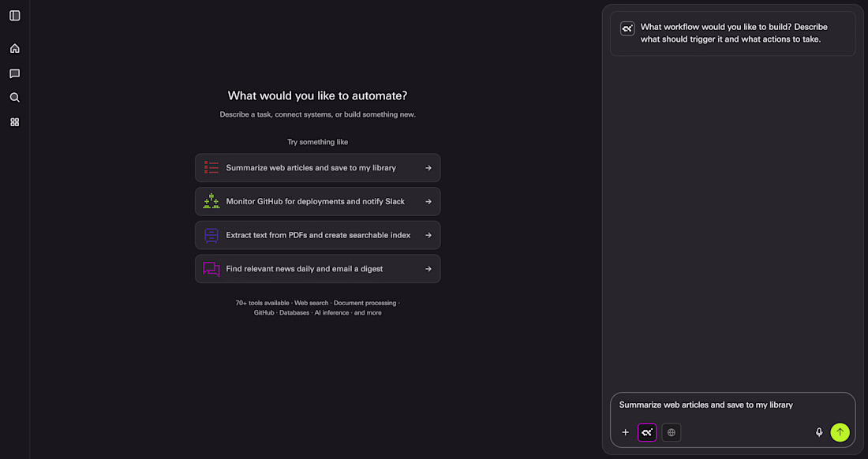Click the news digest chat-bubbles icon
Image resolution: width=868 pixels, height=459 pixels.
211,269
